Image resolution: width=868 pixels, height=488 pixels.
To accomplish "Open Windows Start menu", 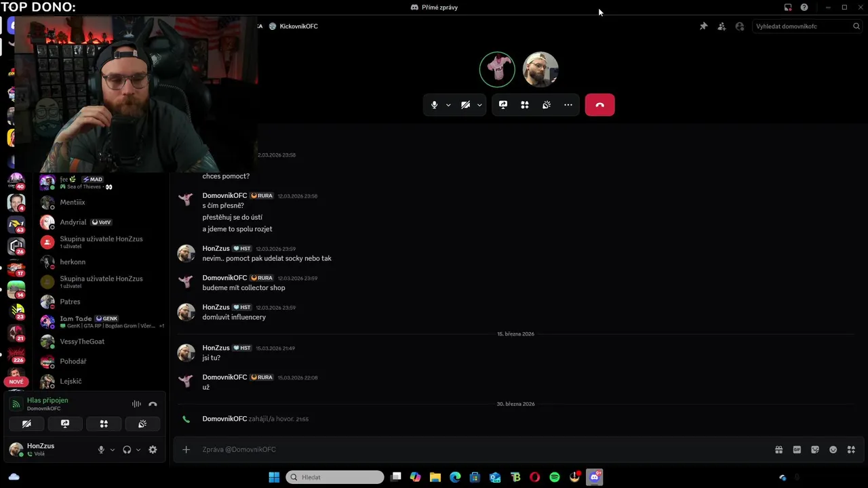I will pyautogui.click(x=274, y=477).
